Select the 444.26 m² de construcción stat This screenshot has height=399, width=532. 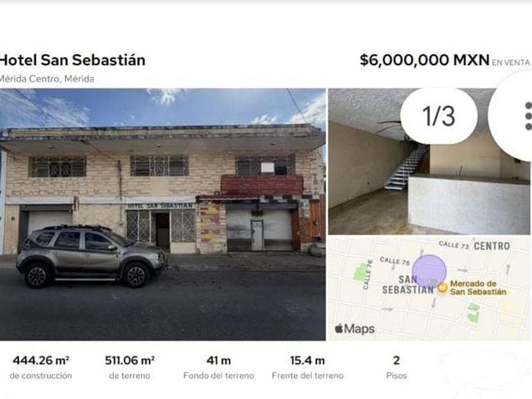(x=41, y=367)
